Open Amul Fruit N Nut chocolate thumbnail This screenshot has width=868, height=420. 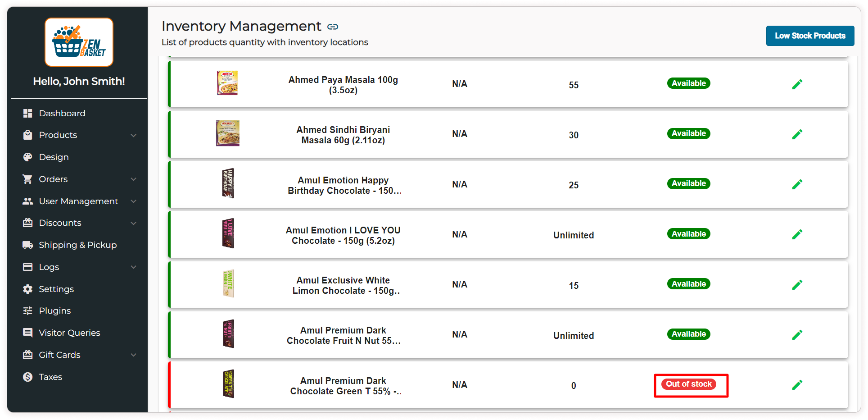pos(228,333)
